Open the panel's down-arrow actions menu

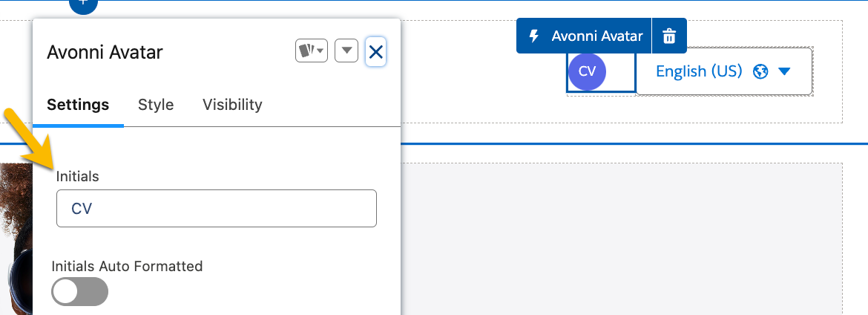pos(346,51)
